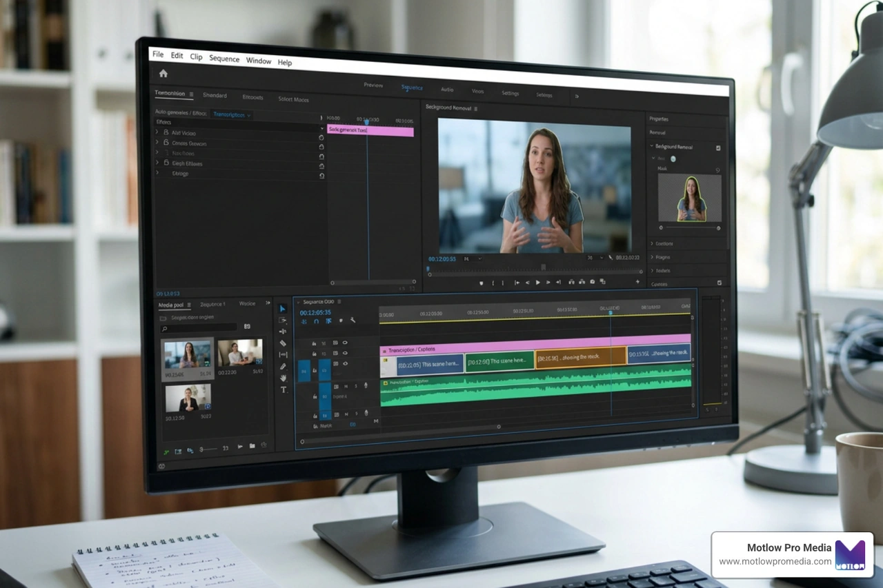Toggle the eye on the caption clips track
Viewport: 883px width, 588px height.
click(x=345, y=363)
